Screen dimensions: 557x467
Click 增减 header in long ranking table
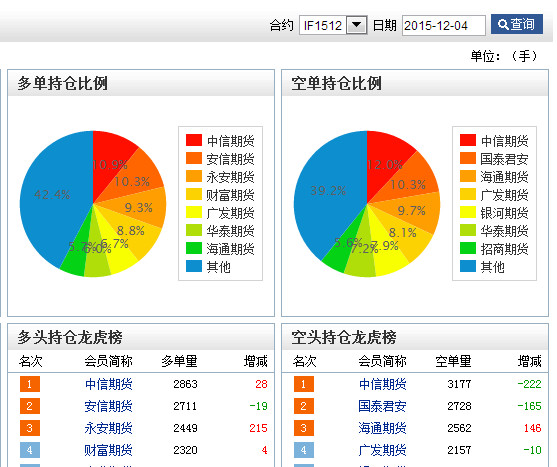(x=255, y=361)
